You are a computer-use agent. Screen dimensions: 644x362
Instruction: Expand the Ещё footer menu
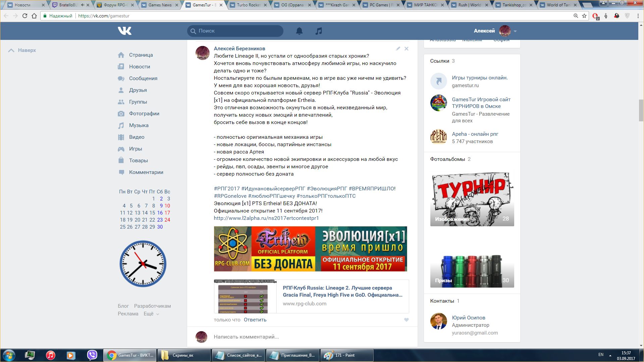(151, 314)
